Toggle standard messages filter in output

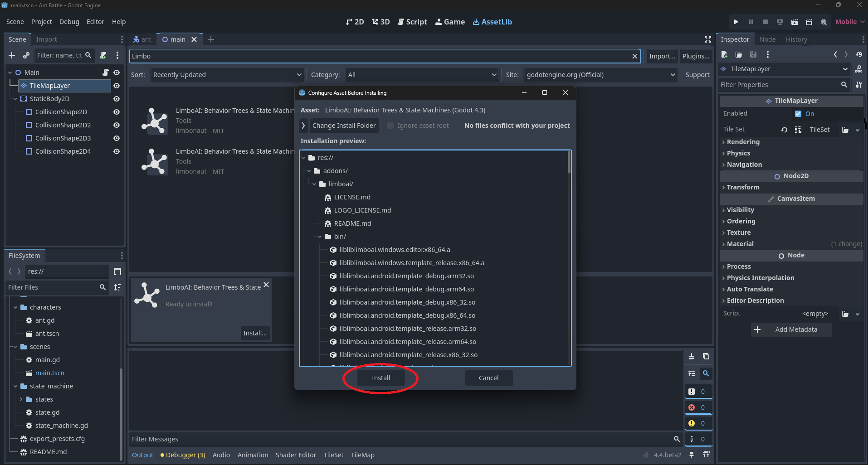click(x=698, y=392)
